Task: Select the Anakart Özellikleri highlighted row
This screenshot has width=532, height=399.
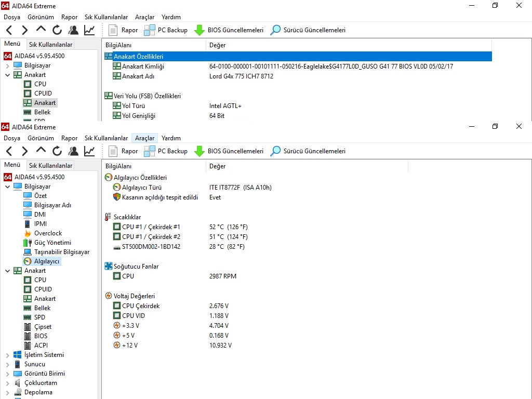Action: click(298, 57)
